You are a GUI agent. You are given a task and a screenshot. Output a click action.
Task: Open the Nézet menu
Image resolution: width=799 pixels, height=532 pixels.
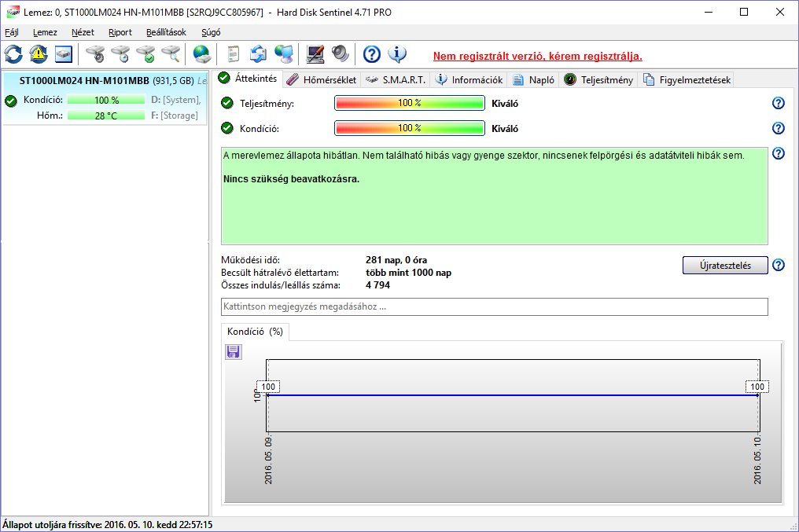click(x=83, y=32)
